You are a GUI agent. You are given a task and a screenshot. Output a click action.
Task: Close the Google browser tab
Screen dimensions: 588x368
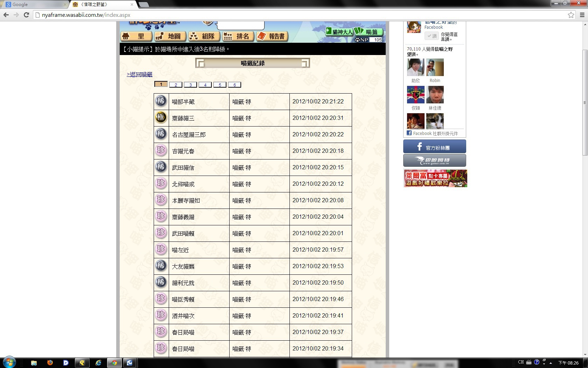65,5
